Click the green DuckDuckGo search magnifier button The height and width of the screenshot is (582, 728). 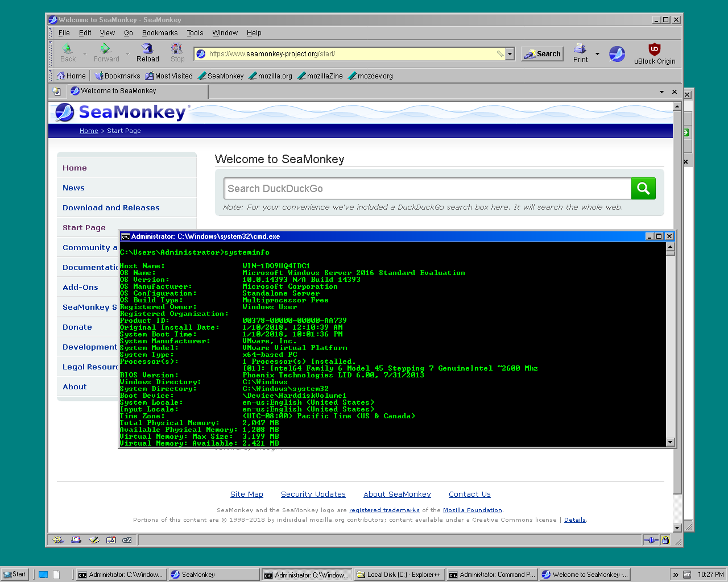[643, 189]
